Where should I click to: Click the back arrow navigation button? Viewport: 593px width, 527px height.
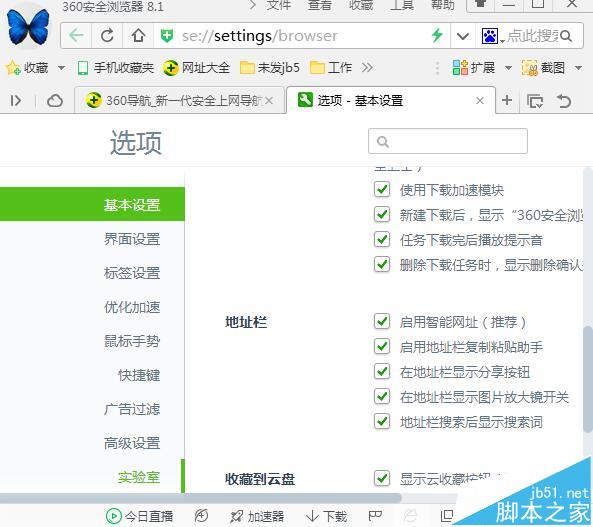tap(77, 36)
